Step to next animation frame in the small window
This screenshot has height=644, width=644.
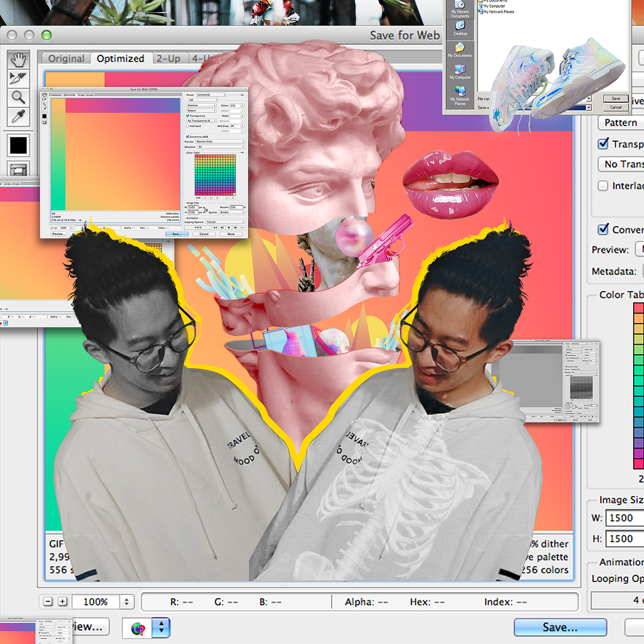(x=235, y=227)
